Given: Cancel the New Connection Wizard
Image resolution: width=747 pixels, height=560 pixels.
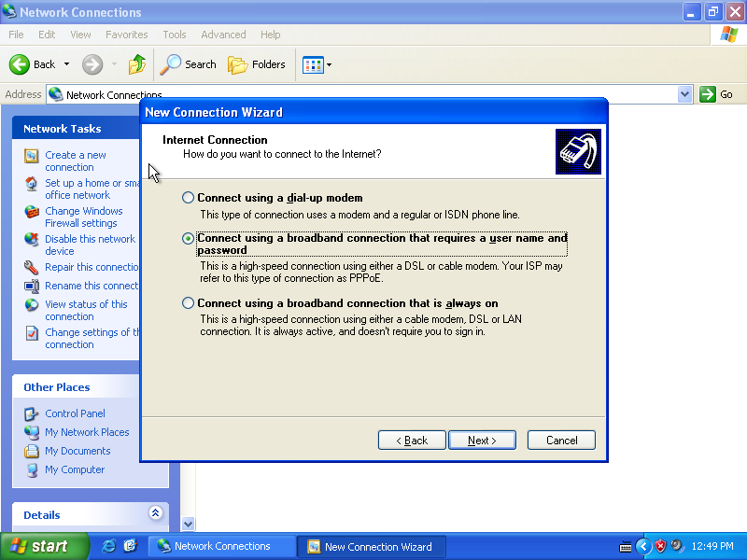Looking at the screenshot, I should pyautogui.click(x=561, y=441).
